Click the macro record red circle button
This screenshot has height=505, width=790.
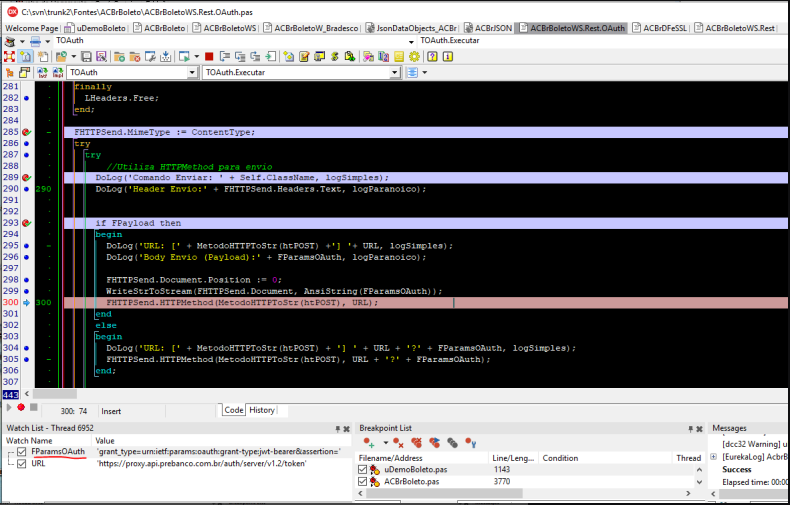point(21,407)
